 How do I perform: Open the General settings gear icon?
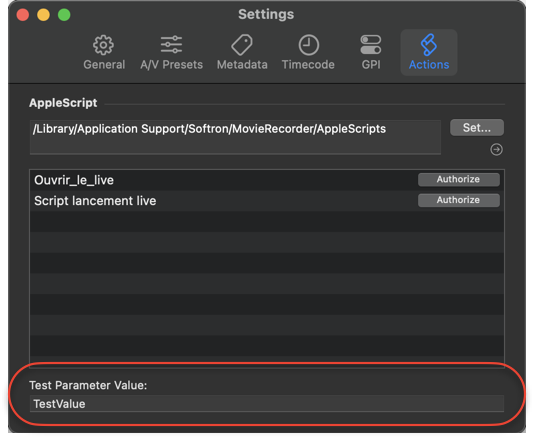(x=104, y=45)
